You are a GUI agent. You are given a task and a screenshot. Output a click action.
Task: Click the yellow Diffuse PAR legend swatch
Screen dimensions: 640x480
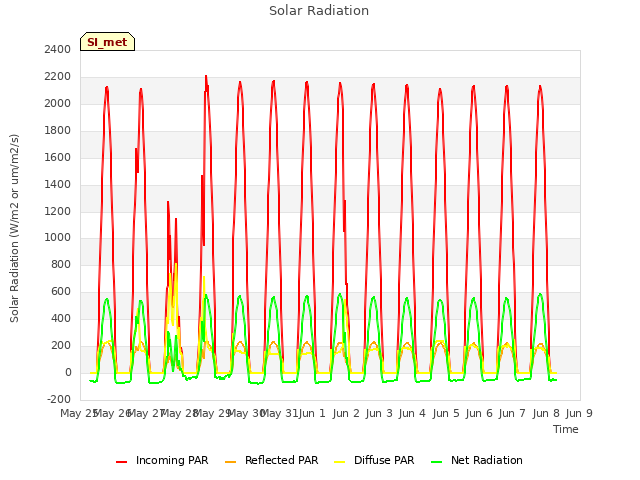click(x=340, y=462)
